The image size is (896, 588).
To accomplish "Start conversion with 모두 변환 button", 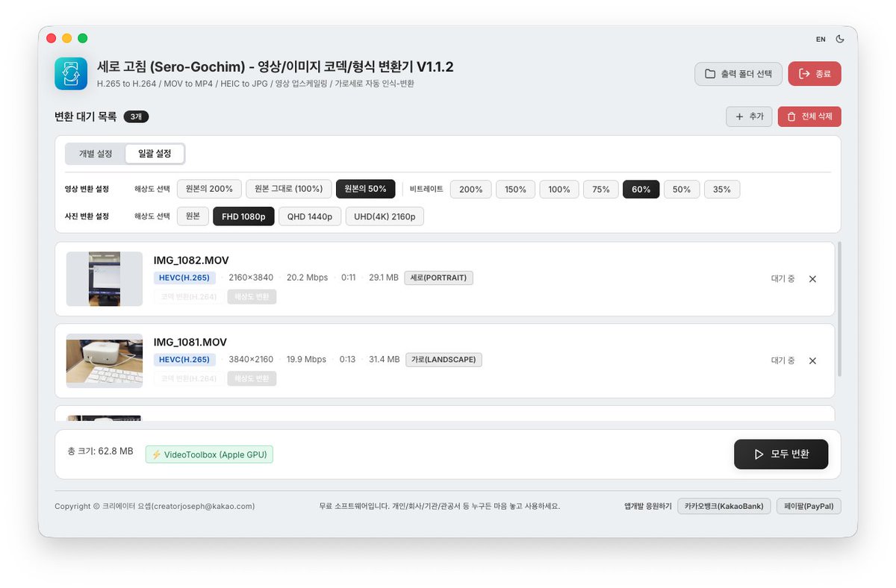I will [x=781, y=454].
